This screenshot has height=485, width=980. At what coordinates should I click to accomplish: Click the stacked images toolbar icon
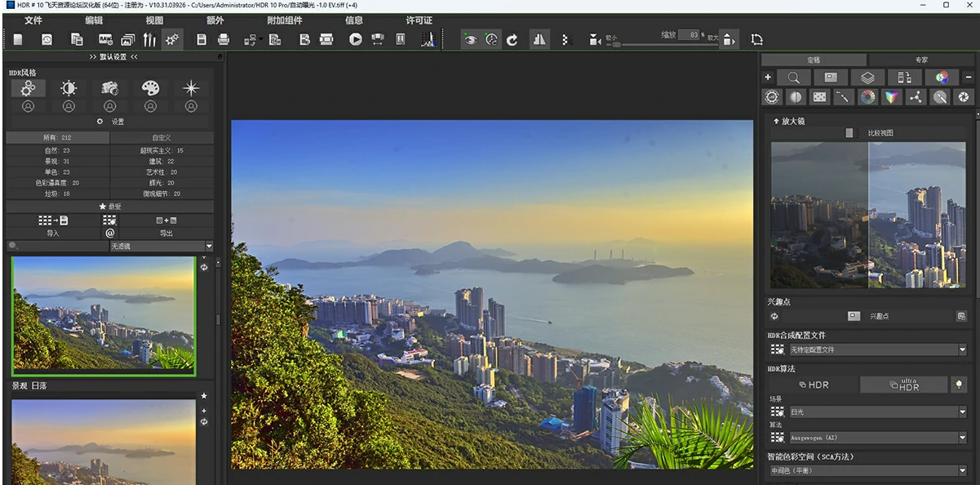(128, 39)
